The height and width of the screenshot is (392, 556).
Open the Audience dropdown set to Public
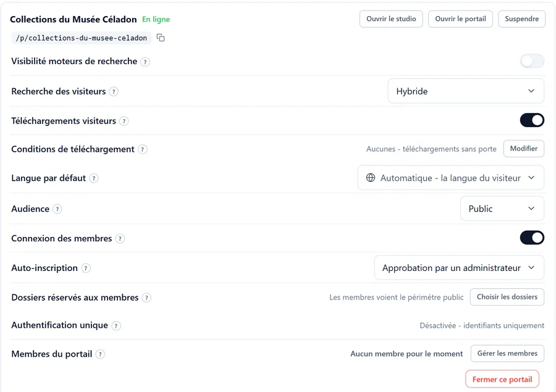click(x=502, y=209)
